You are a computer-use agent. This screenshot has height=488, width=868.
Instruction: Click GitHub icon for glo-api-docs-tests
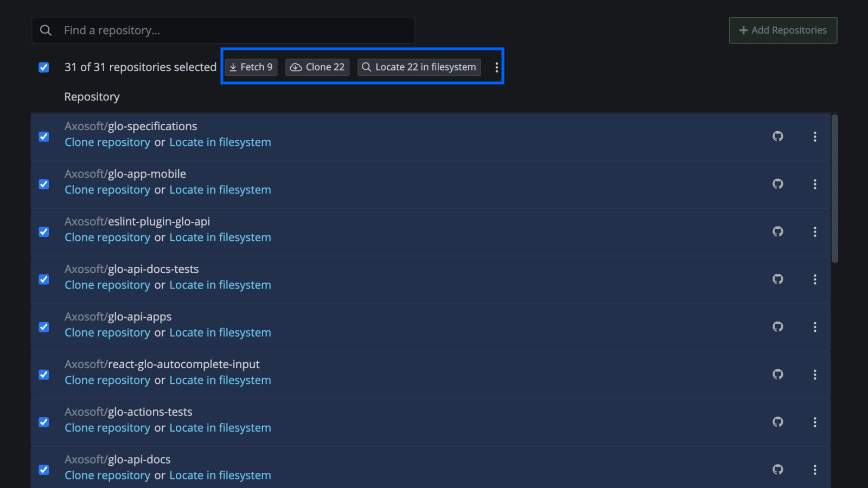coord(778,279)
